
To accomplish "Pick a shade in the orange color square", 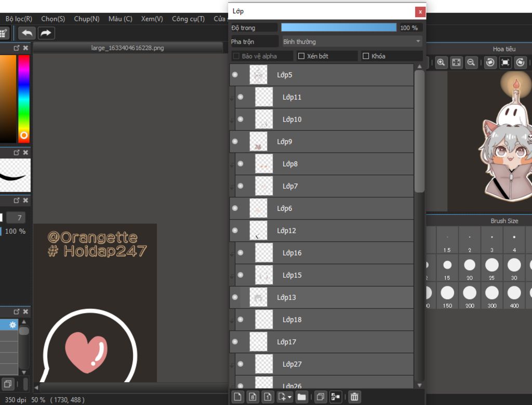I will click(x=8, y=98).
